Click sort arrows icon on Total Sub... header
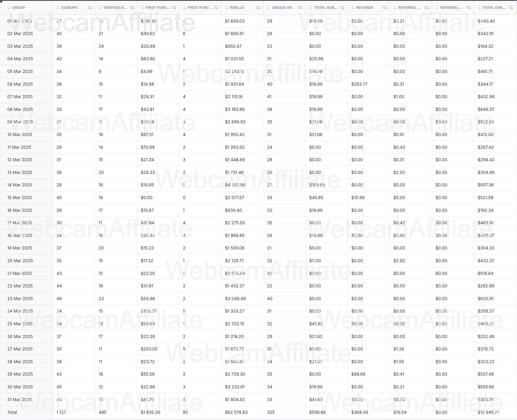The height and width of the screenshot is (420, 517). [311, 8]
